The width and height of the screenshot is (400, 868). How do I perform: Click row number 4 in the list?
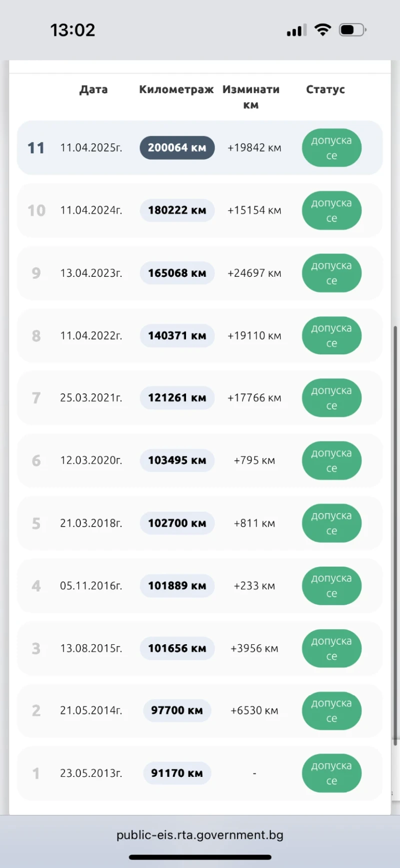coord(36,586)
